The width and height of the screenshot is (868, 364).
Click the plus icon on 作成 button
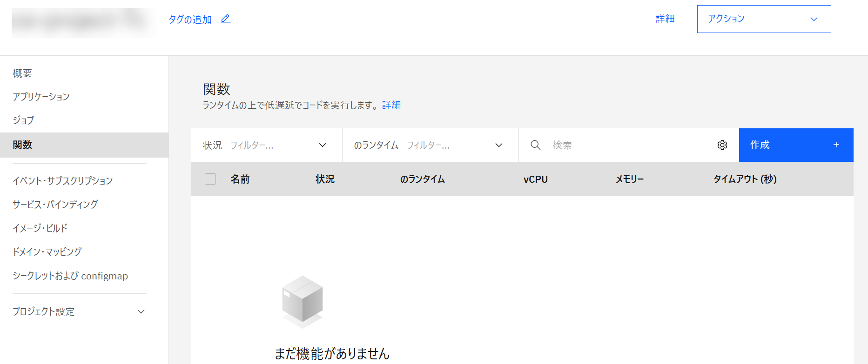pyautogui.click(x=836, y=145)
